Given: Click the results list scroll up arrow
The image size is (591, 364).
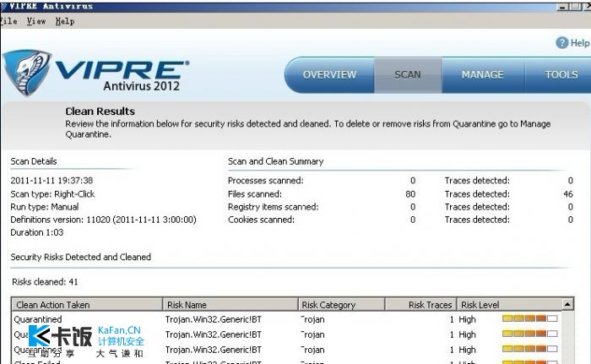Looking at the screenshot, I should pos(567,304).
